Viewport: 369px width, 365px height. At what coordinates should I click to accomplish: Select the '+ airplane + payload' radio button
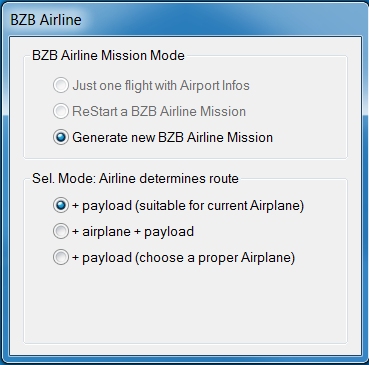click(61, 231)
